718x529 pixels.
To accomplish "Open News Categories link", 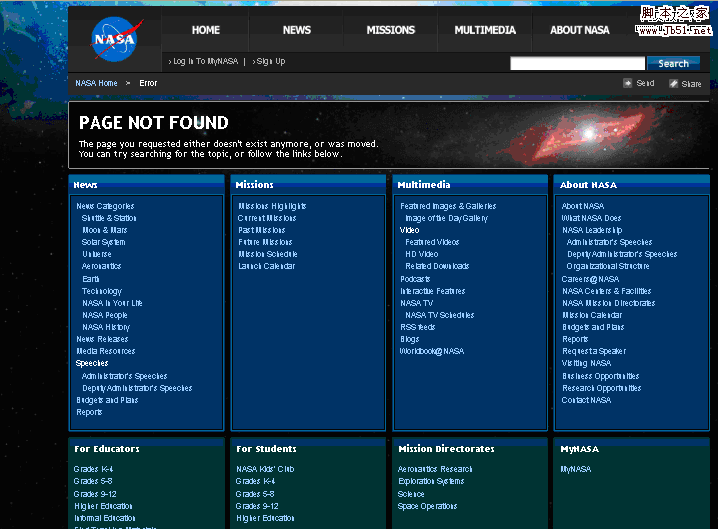I will tap(105, 206).
